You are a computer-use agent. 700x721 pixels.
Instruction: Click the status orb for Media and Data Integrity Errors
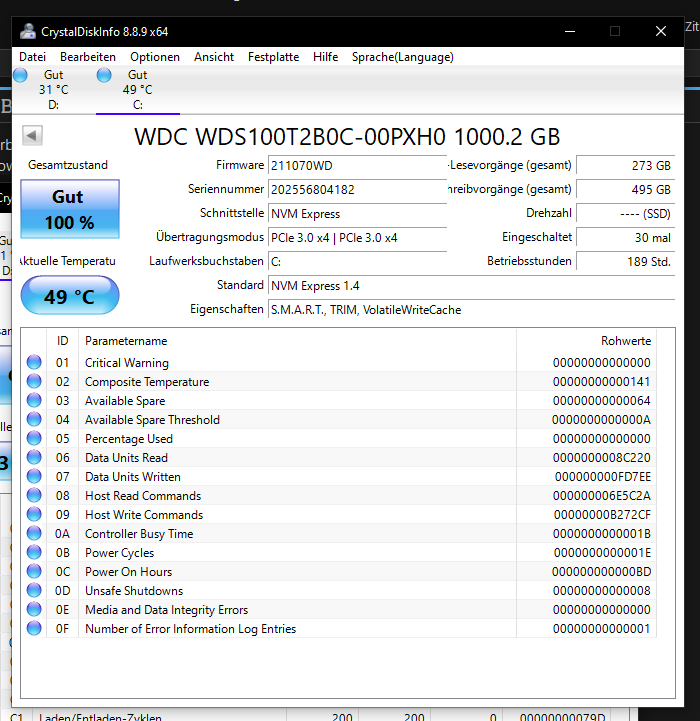tap(34, 609)
